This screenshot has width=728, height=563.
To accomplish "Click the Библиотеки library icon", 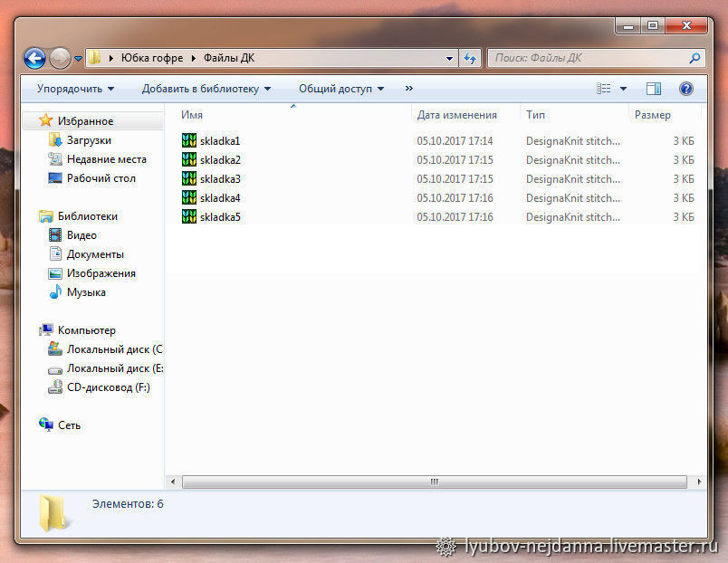I will [x=45, y=215].
